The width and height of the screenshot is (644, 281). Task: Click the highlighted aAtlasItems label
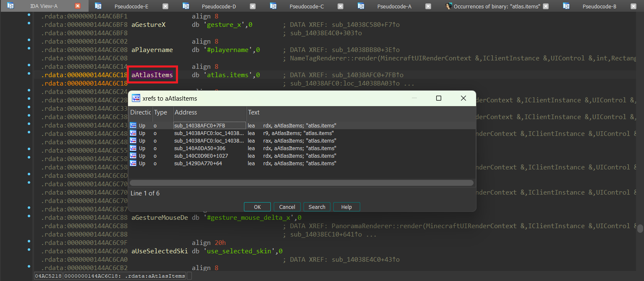152,75
